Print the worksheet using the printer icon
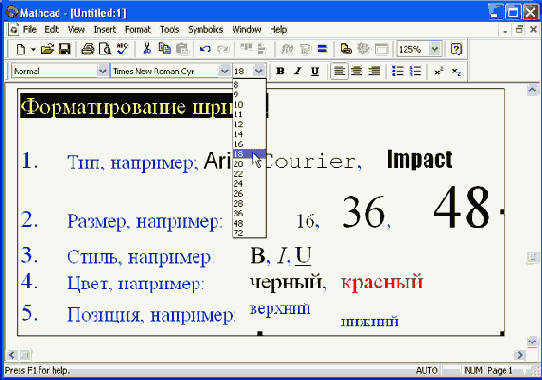This screenshot has height=380, width=542. coord(88,49)
